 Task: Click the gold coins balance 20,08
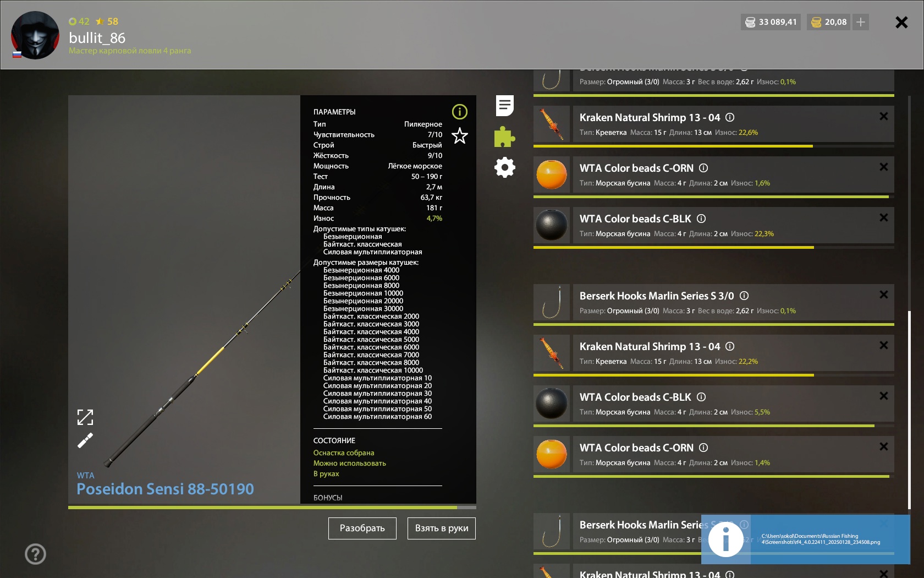828,22
